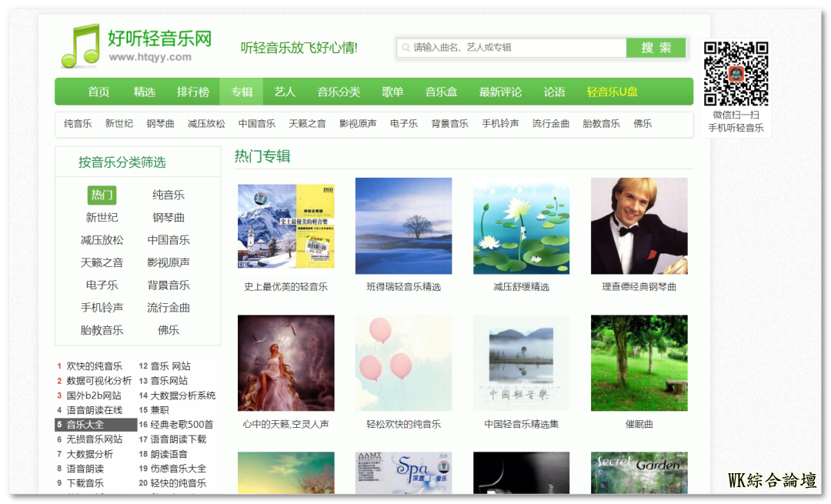
Task: Select 背景音乐 in the category filter panel
Action: [x=169, y=285]
